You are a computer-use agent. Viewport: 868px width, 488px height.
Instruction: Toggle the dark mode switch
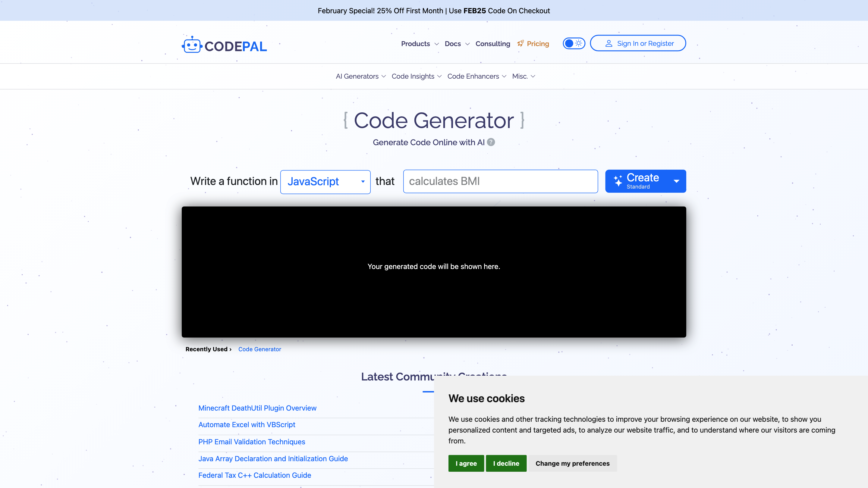569,43
